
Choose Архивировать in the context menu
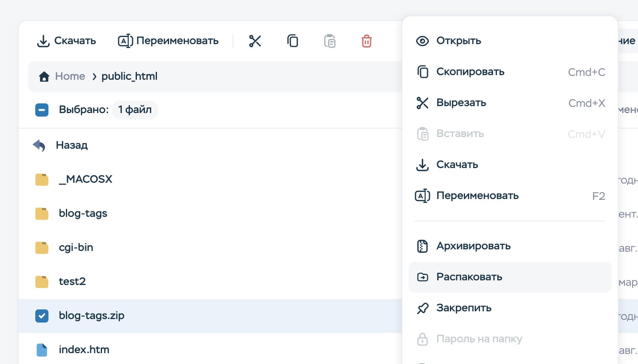(510, 246)
